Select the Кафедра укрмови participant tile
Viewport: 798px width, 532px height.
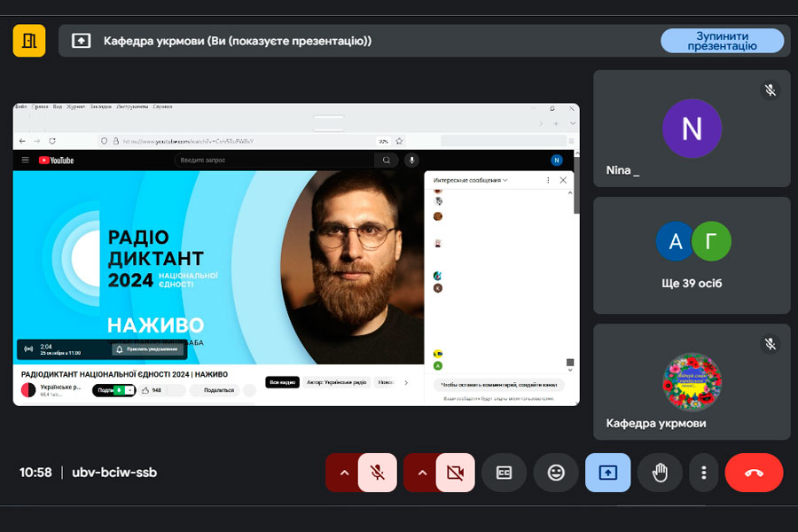(692, 382)
